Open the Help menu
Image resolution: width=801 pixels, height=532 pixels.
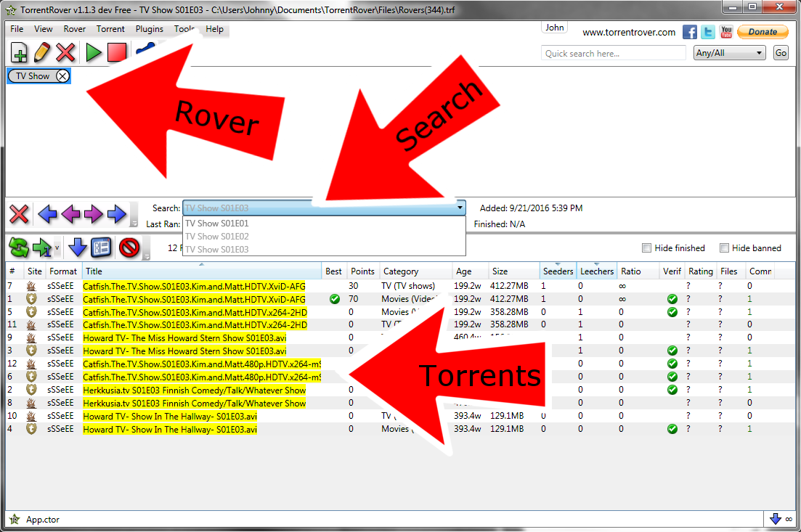tap(214, 29)
